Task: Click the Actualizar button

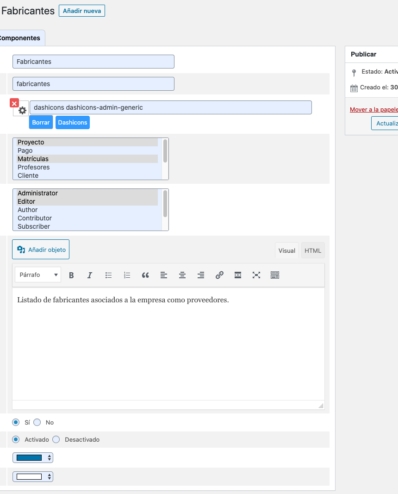Action: point(385,123)
